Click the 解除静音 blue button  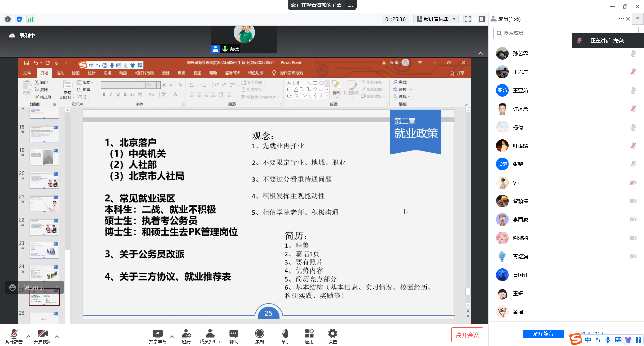point(543,334)
